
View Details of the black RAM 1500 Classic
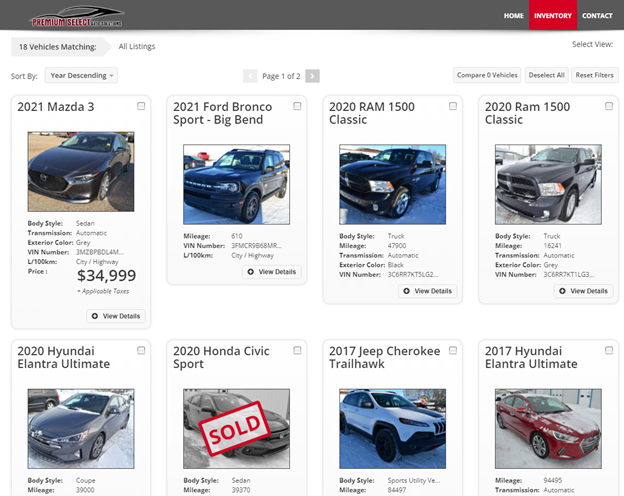pos(427,291)
